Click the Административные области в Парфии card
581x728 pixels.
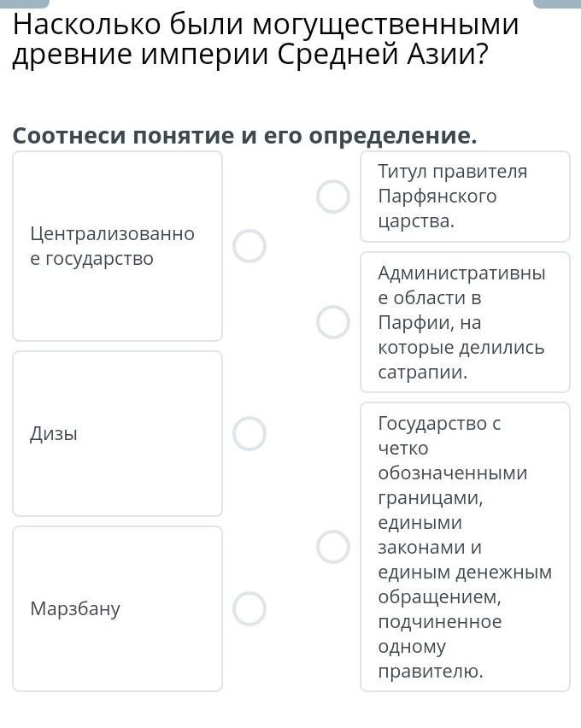(x=465, y=322)
